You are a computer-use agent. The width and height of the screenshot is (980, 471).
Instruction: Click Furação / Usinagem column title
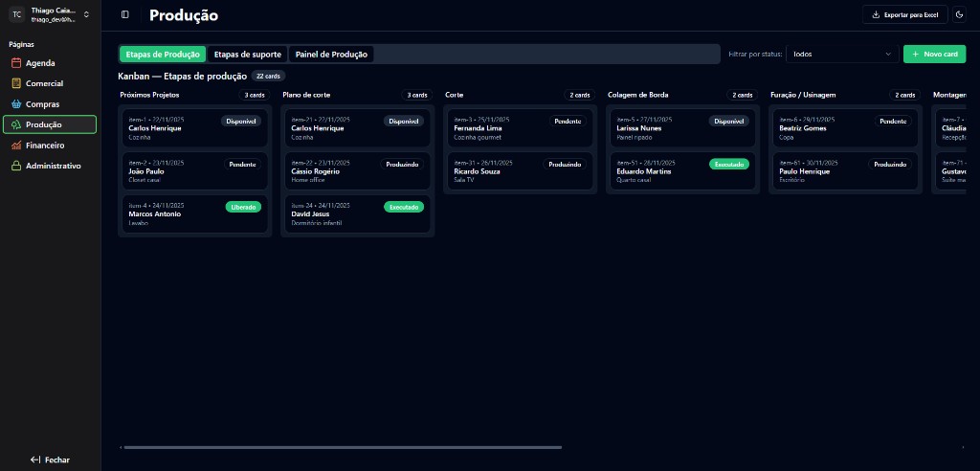point(803,95)
